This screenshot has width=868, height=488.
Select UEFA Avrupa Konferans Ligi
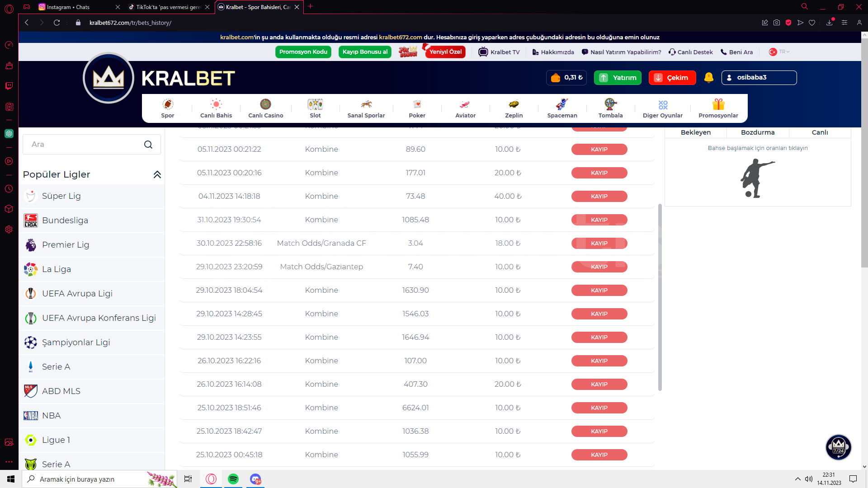(92, 318)
